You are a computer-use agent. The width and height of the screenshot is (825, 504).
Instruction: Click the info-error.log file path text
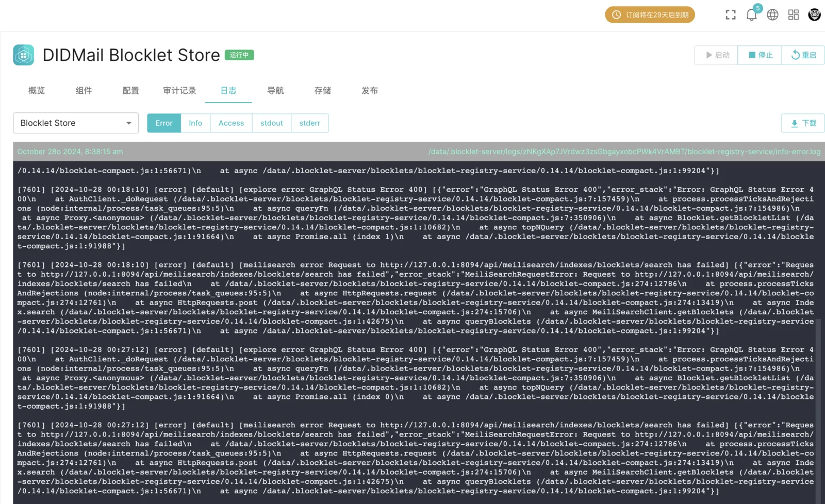pyautogui.click(x=624, y=152)
